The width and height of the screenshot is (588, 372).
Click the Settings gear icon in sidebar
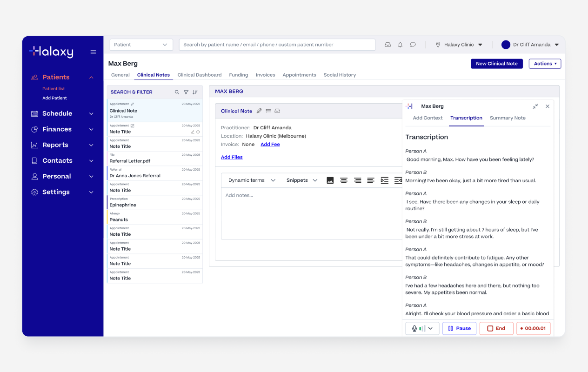pos(34,192)
